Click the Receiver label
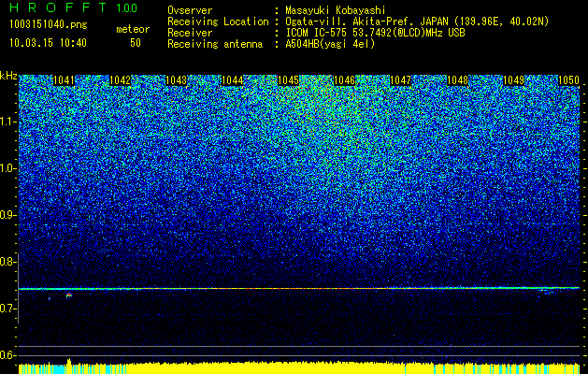This screenshot has width=588, height=374. (x=190, y=33)
